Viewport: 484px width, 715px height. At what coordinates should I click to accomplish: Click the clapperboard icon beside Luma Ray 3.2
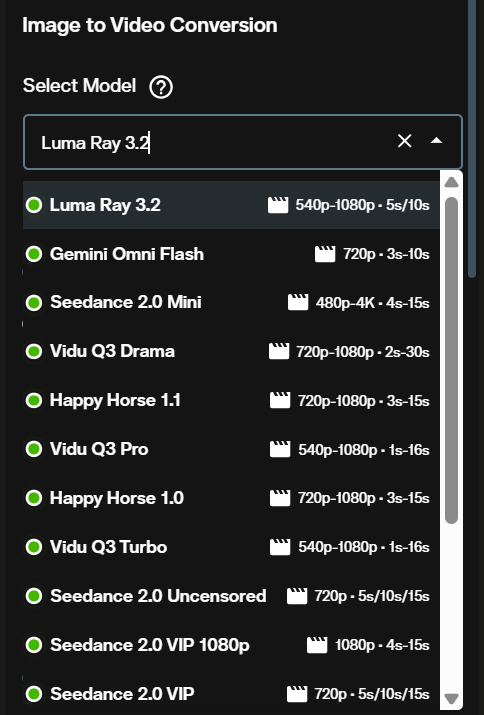(x=278, y=205)
